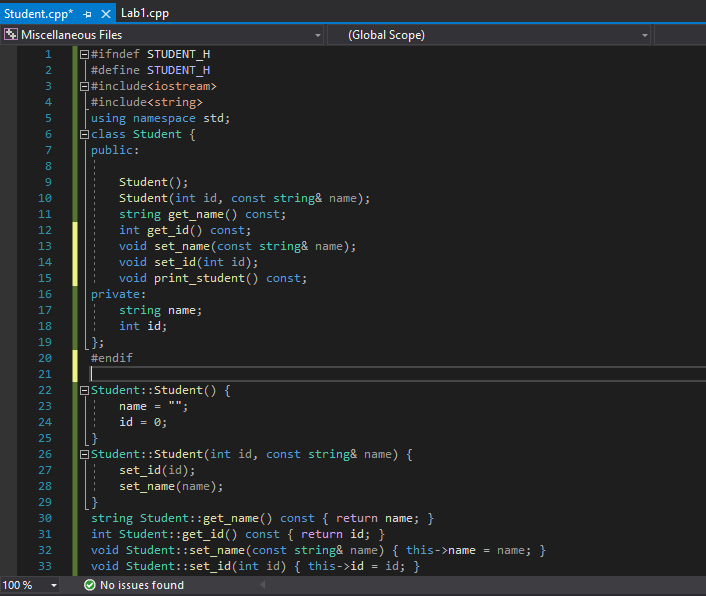Click line number 16 in the gutter
Viewport: 706px width, 596px height.
(45, 294)
